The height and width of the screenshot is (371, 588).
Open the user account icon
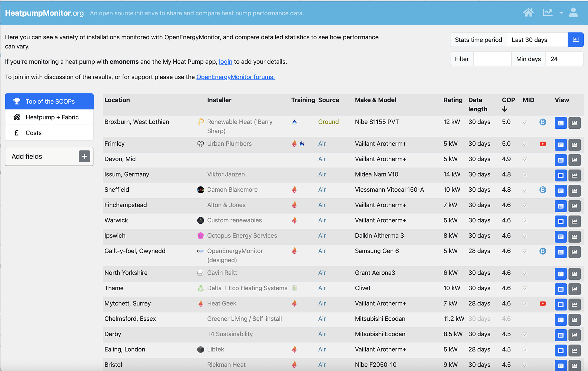point(573,13)
